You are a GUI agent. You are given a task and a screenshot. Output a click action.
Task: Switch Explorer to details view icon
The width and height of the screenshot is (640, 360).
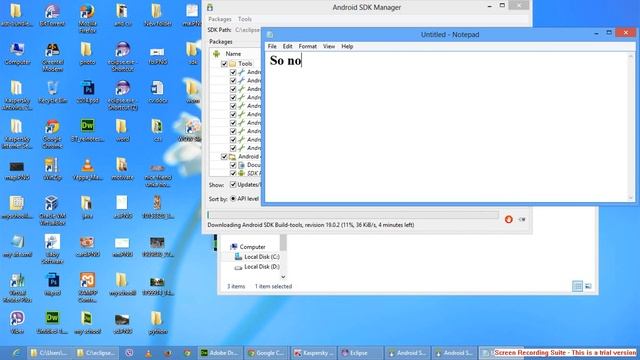click(577, 286)
